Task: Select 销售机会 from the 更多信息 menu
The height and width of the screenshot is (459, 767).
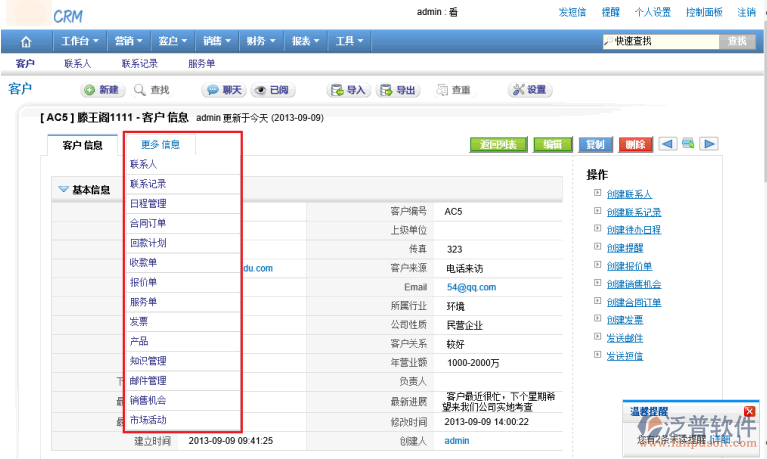Action: click(148, 400)
